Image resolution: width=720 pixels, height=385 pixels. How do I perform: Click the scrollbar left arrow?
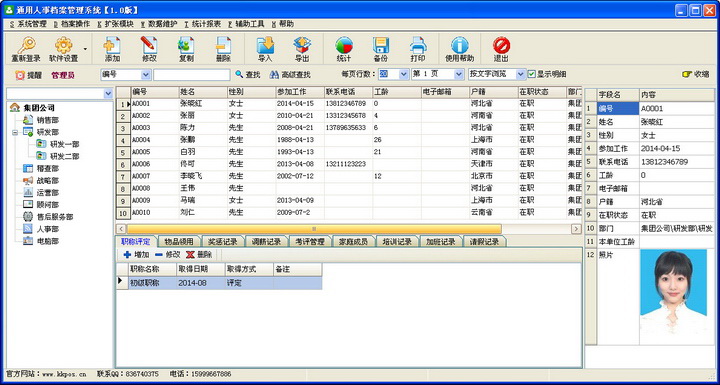click(121, 229)
